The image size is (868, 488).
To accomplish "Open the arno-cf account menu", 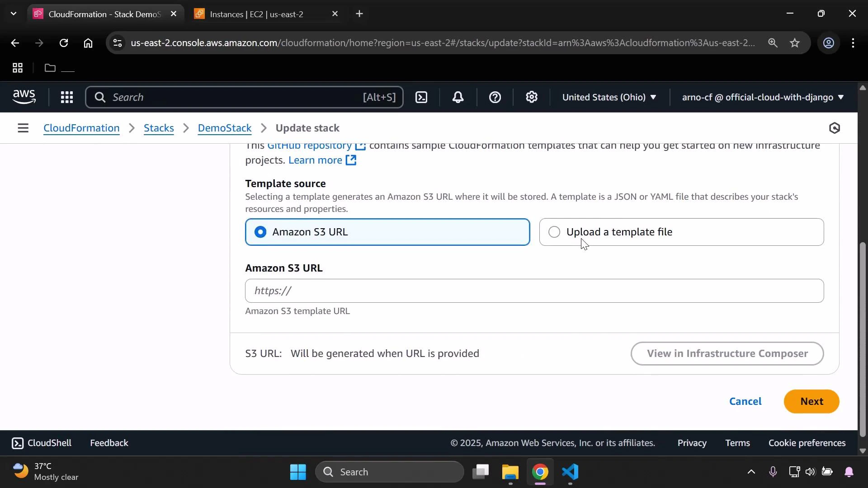I will click(762, 97).
